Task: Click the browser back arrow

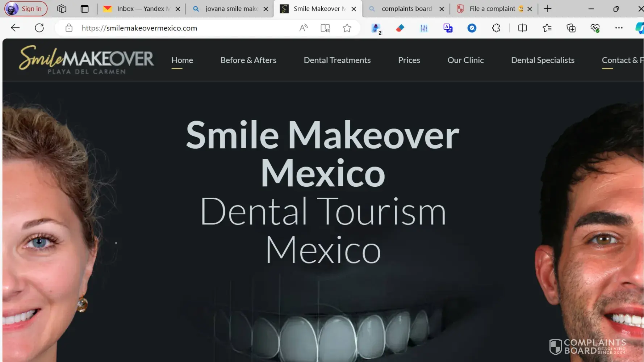Action: click(x=15, y=28)
